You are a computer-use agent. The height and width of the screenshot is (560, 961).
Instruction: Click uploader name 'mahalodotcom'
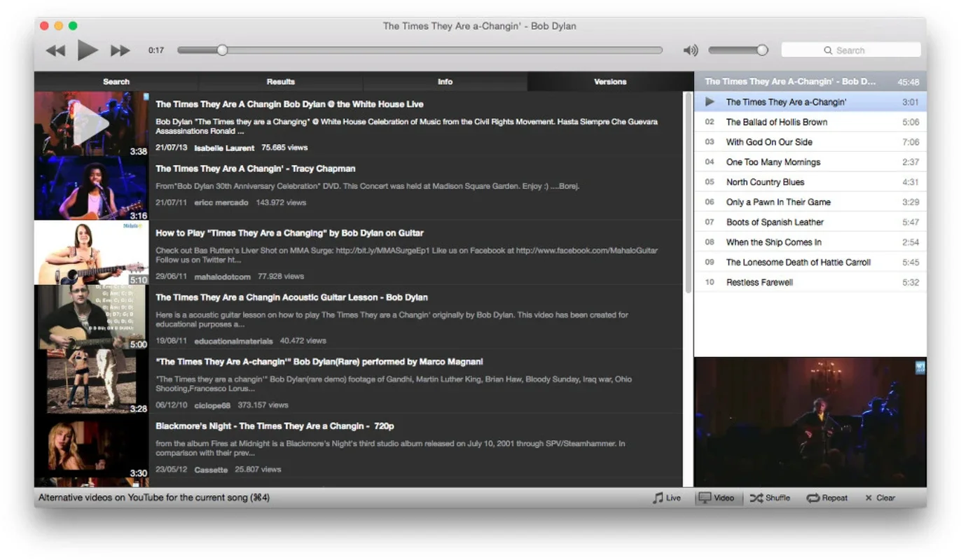(222, 276)
